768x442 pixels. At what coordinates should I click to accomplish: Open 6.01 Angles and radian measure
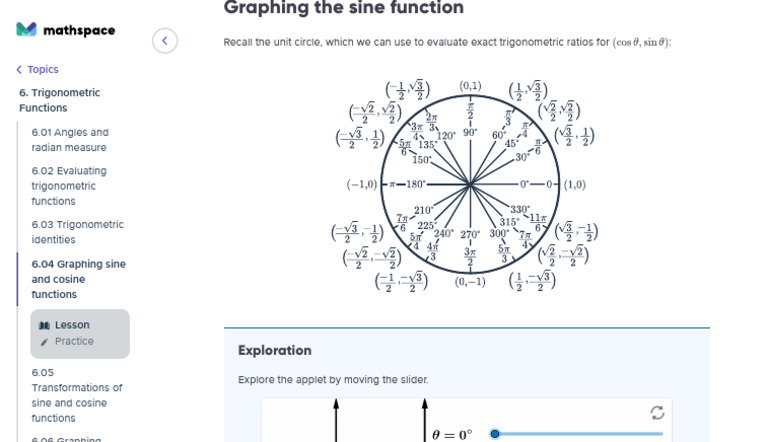pos(70,140)
